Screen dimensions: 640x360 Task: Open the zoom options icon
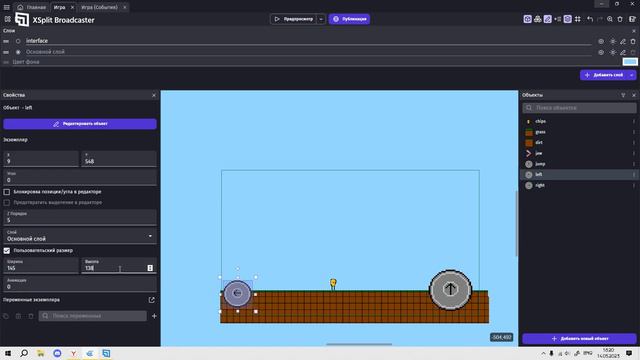click(610, 19)
